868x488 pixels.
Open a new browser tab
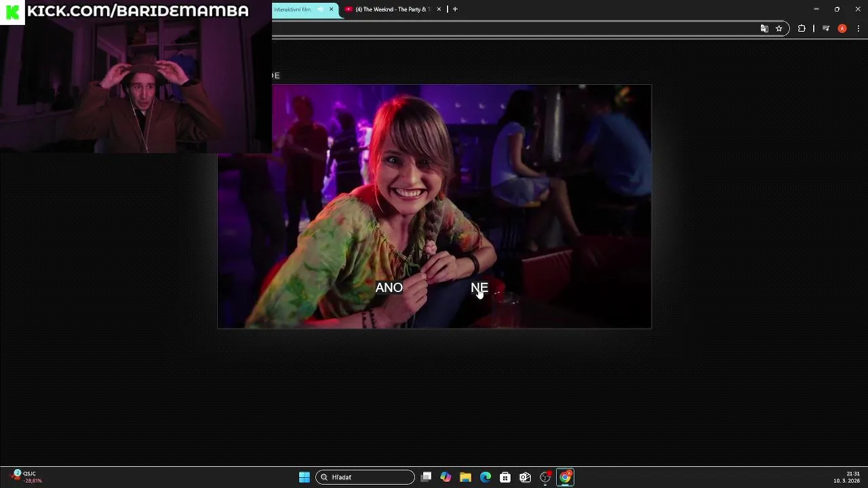click(x=455, y=9)
